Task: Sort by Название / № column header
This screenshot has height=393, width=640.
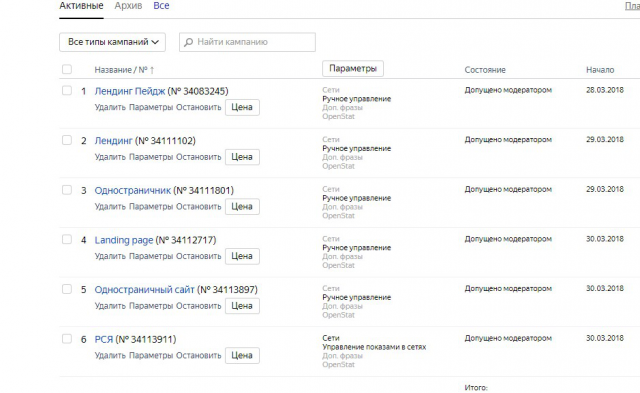Action: [x=124, y=70]
